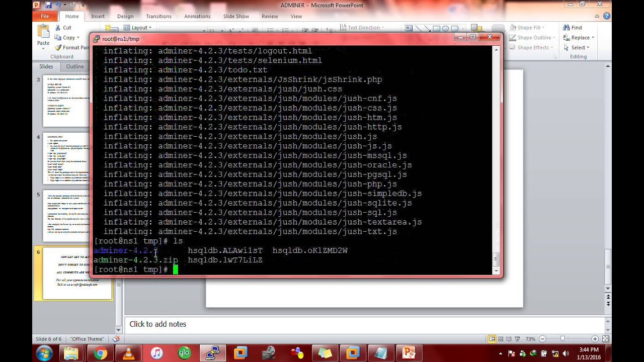This screenshot has height=362, width=644.
Task: Click in the notes field
Action: click(x=365, y=324)
